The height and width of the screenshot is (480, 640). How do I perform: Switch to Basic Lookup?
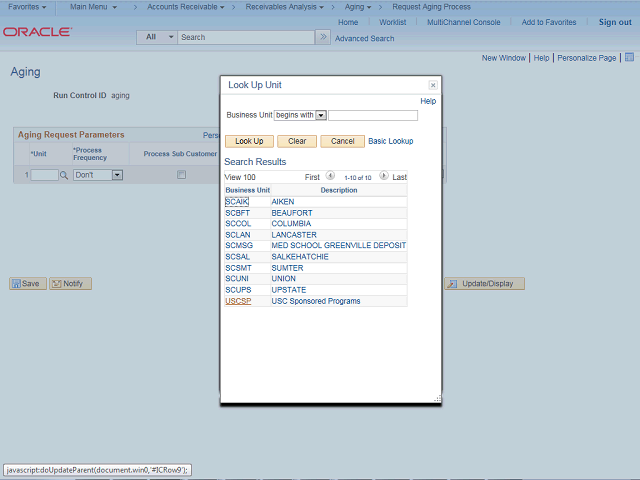click(x=391, y=141)
